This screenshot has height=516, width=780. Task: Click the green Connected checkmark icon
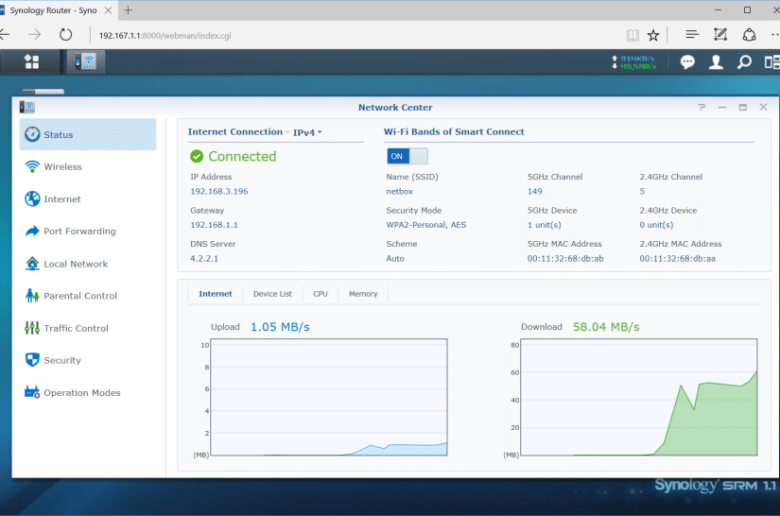(196, 156)
